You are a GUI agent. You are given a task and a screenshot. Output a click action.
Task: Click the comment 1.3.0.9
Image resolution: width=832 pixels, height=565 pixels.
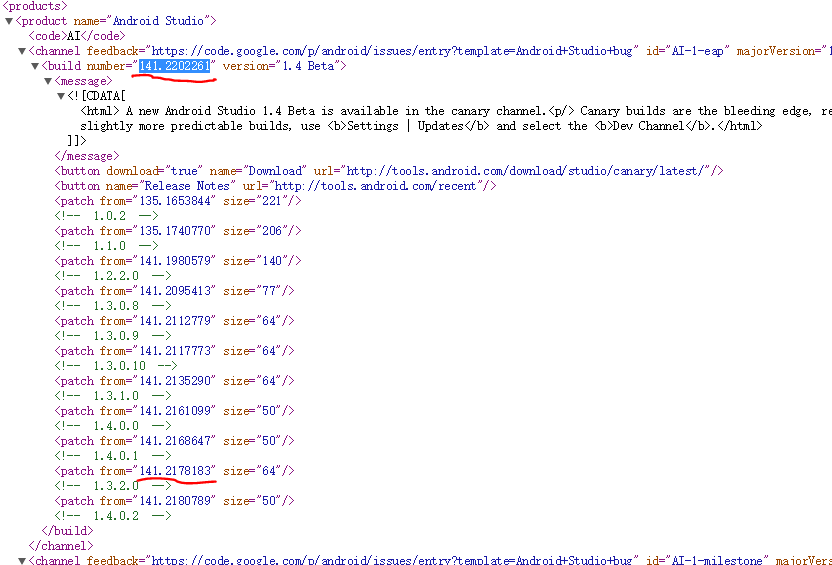pos(113,336)
